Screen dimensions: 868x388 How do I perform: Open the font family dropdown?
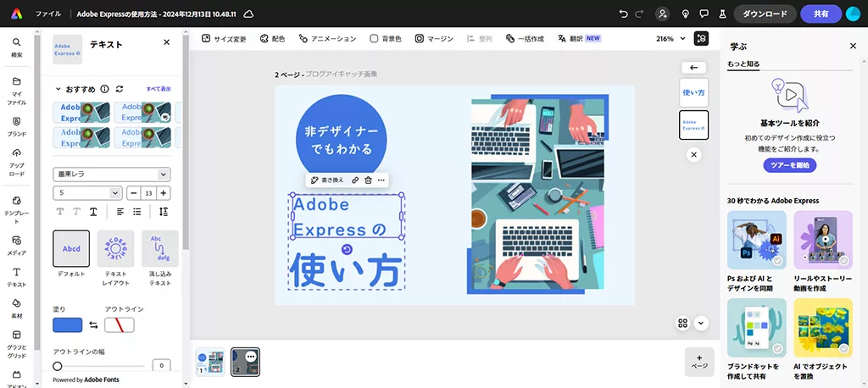point(112,175)
